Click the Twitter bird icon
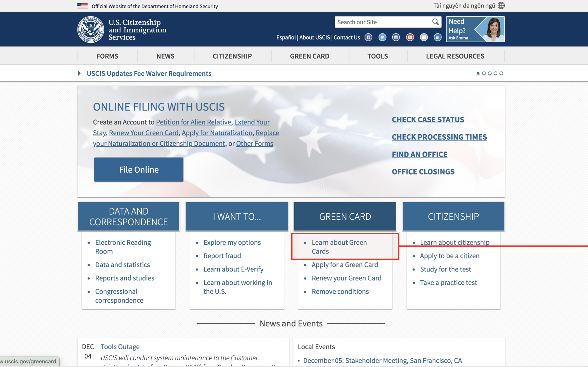Image resolution: width=588 pixels, height=367 pixels. (382, 37)
